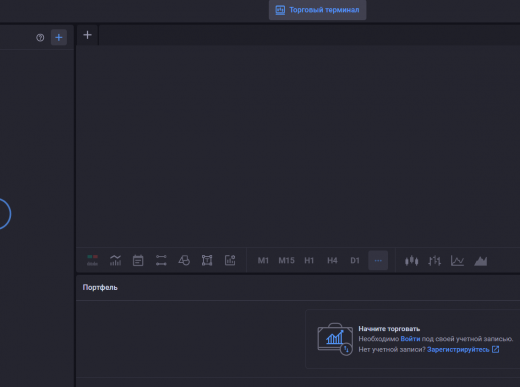Select the H4 timeframe

click(x=332, y=261)
